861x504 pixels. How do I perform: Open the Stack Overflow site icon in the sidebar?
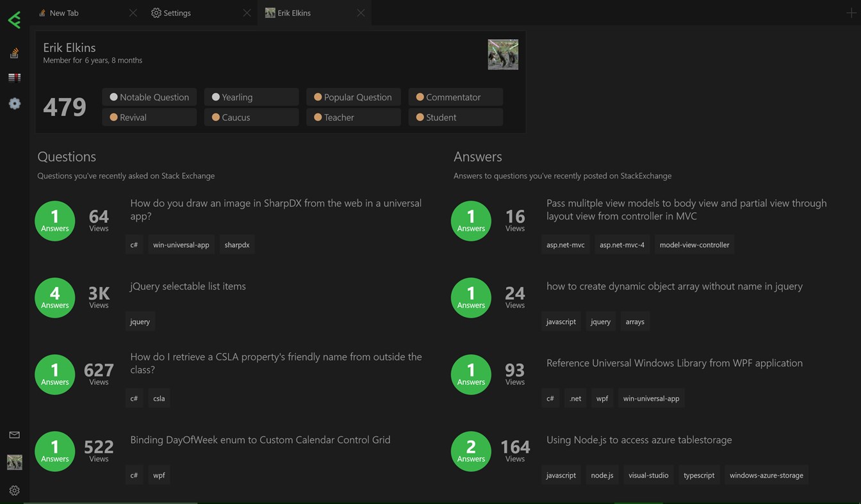point(14,54)
